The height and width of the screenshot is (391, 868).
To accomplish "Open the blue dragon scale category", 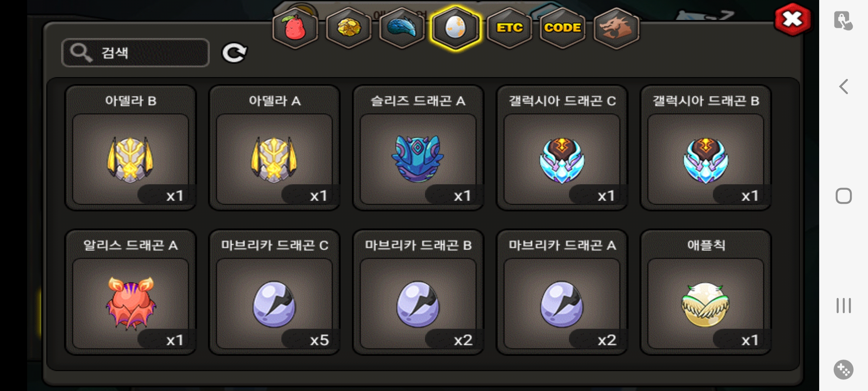I will point(402,28).
